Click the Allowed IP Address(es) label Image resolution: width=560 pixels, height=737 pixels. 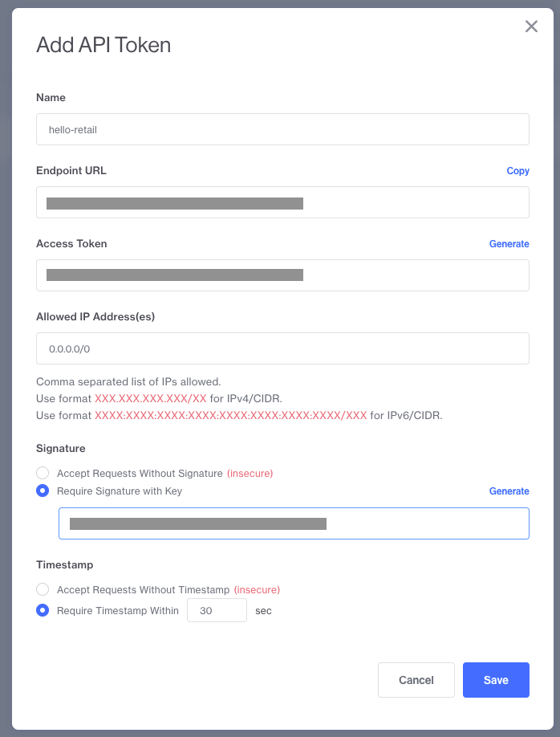[95, 316]
